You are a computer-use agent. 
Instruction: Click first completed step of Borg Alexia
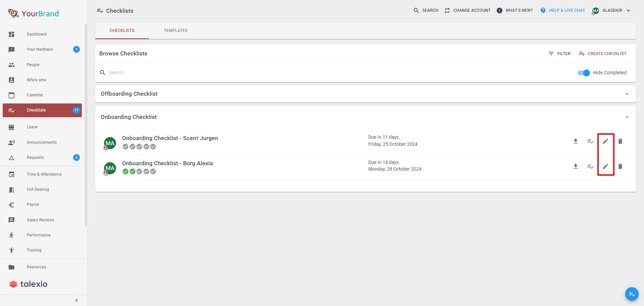(125, 172)
